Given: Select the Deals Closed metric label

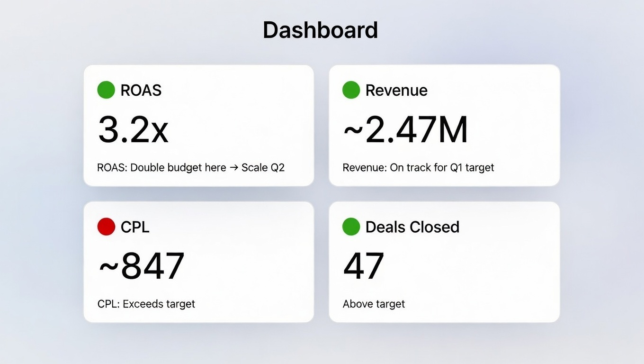Looking at the screenshot, I should coord(412,227).
